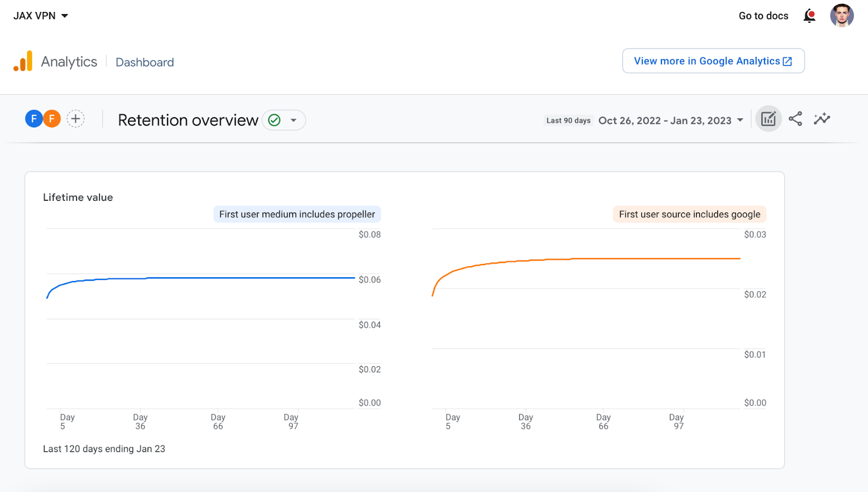Viewport: 868px width, 492px height.
Task: Select the orange F comparison badge
Action: (52, 118)
